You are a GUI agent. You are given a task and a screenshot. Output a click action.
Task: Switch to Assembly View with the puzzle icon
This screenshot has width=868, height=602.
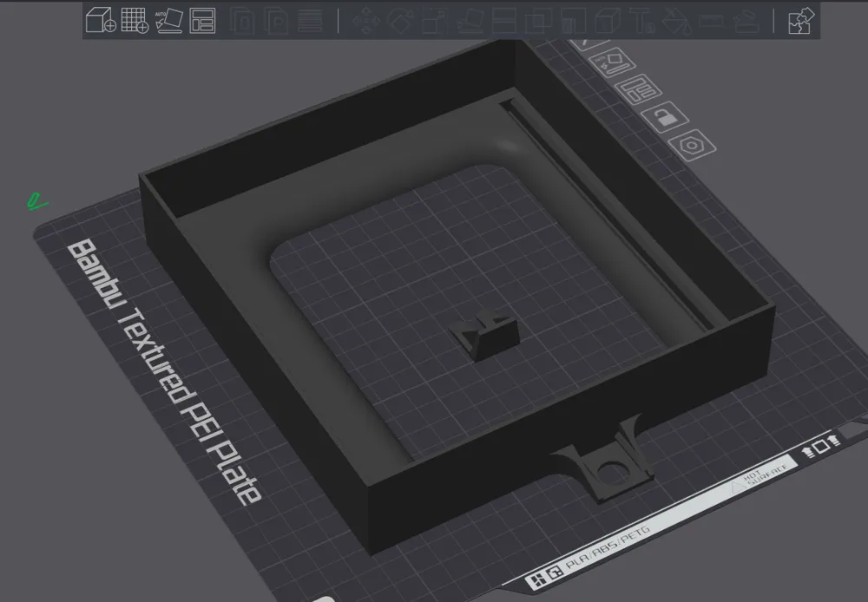coord(801,21)
